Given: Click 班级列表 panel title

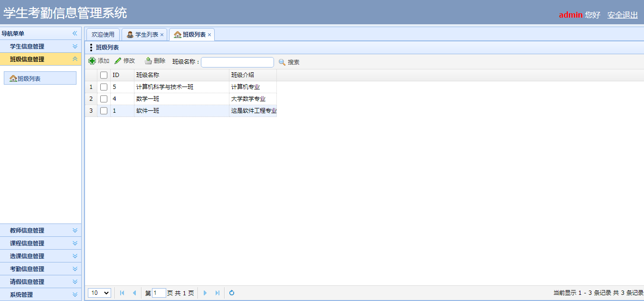Looking at the screenshot, I should [x=107, y=48].
